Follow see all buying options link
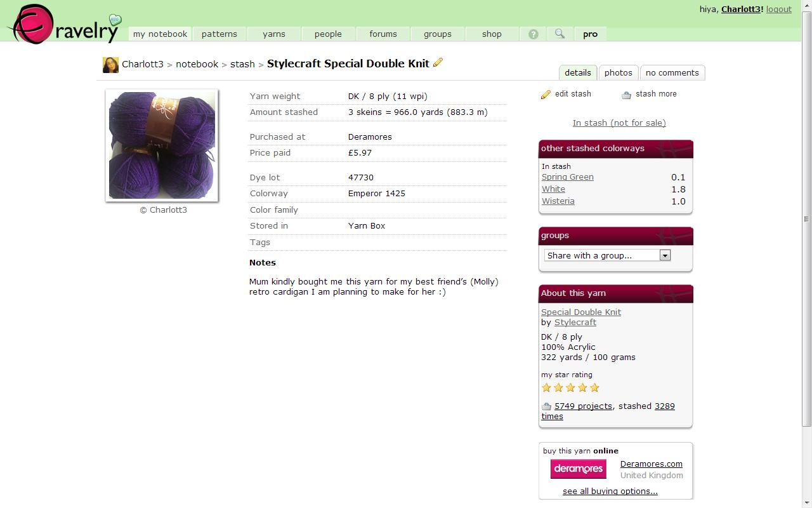 pos(610,491)
